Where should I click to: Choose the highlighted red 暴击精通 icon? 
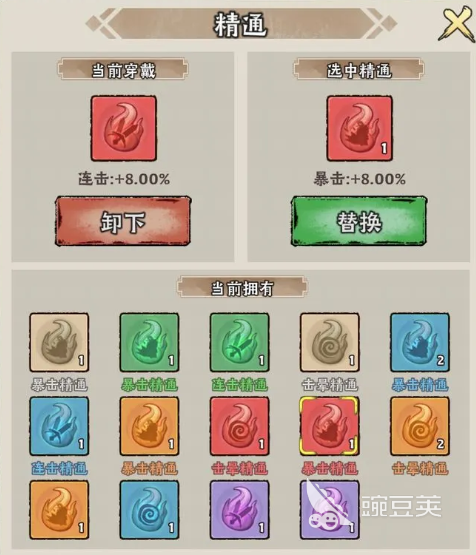(329, 426)
